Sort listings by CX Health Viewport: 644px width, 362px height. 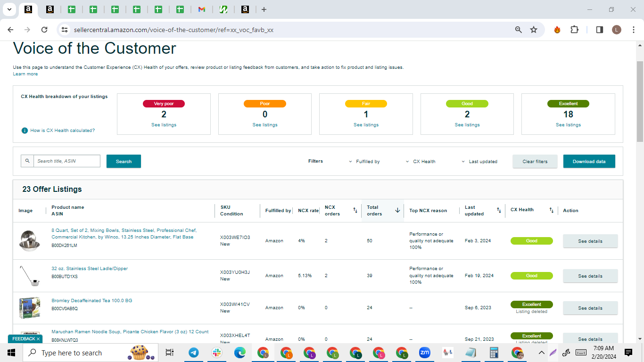(x=551, y=210)
